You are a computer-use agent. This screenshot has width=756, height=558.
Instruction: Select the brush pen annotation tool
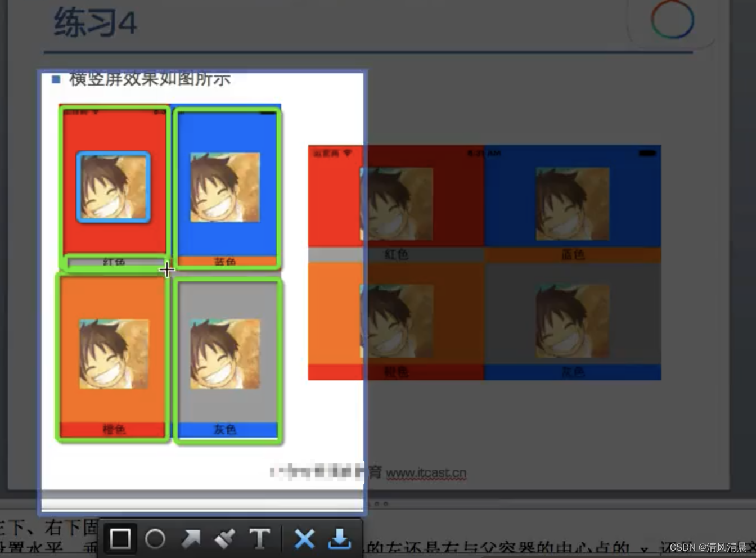pos(225,539)
